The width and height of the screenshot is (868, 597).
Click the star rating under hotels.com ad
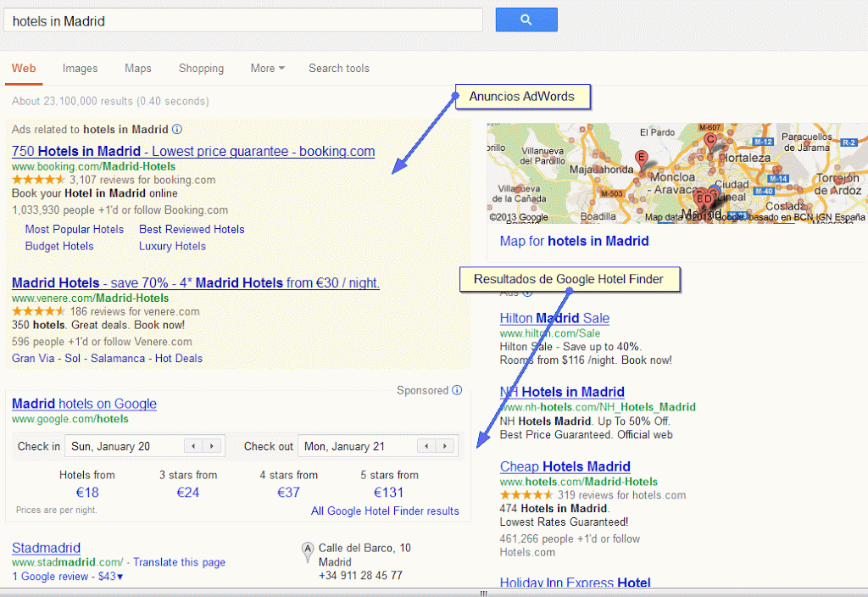pyautogui.click(x=526, y=494)
